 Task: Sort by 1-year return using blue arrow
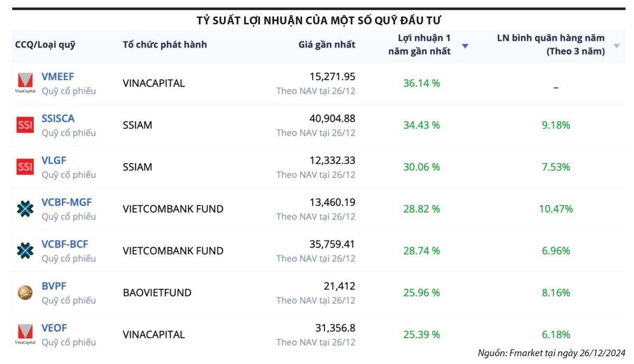pos(465,46)
